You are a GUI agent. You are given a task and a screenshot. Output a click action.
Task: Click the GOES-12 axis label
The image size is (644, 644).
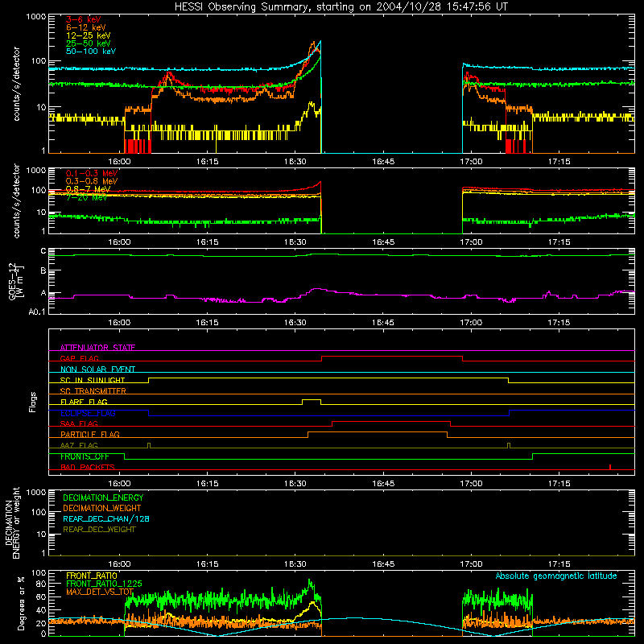point(17,282)
